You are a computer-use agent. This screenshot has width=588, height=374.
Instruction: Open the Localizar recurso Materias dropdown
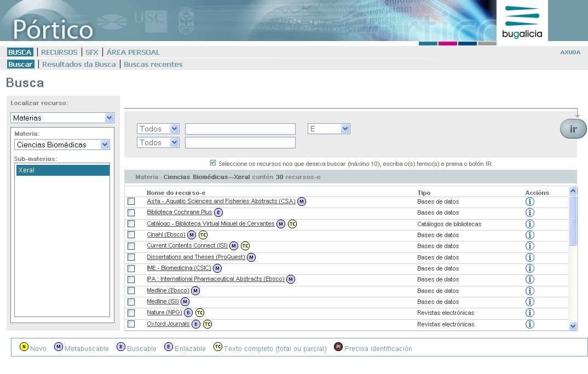(62, 118)
